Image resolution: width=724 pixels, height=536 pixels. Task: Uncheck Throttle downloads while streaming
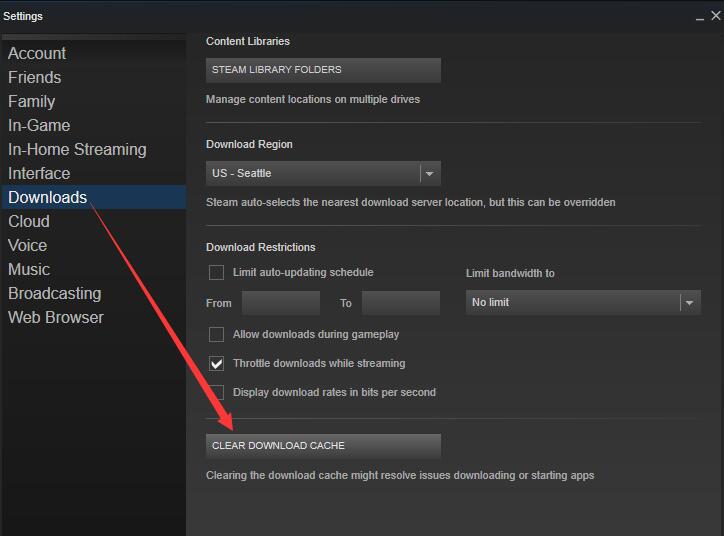click(x=217, y=364)
